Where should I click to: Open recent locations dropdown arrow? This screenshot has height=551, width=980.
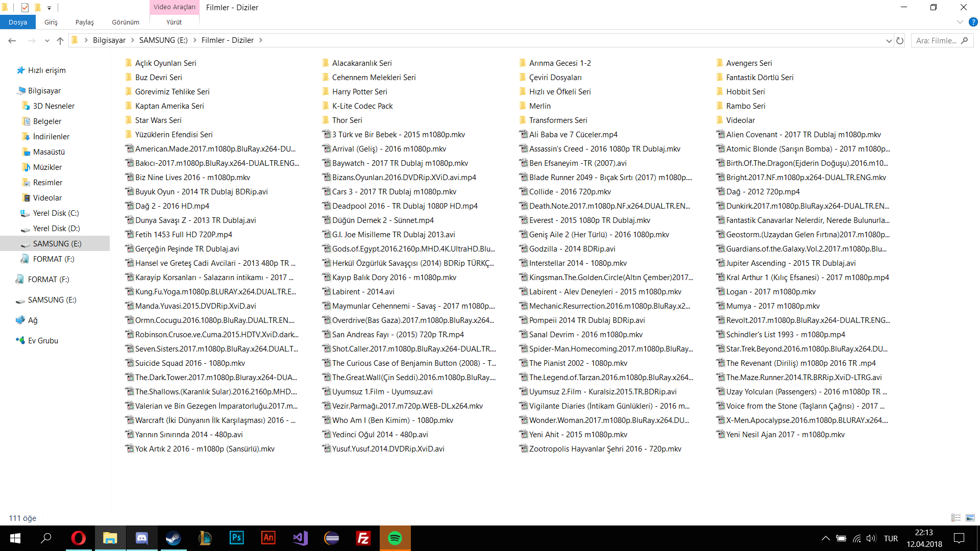click(x=47, y=40)
